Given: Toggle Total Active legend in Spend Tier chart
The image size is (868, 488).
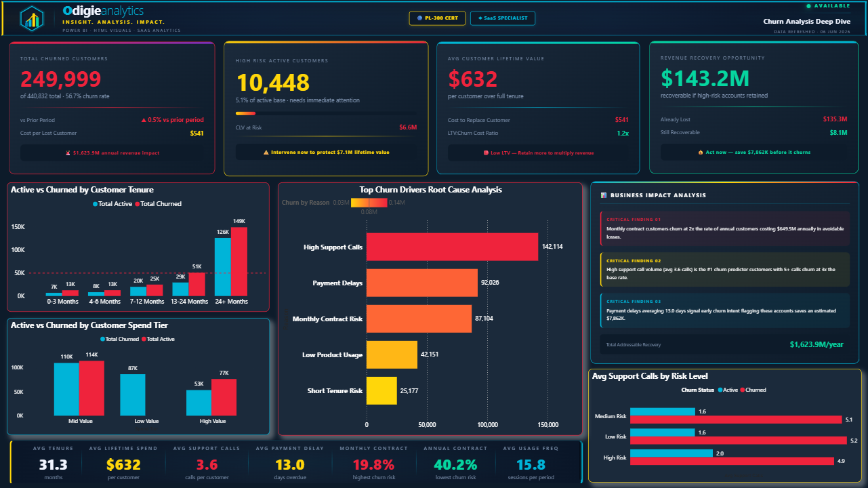Looking at the screenshot, I should [x=159, y=339].
